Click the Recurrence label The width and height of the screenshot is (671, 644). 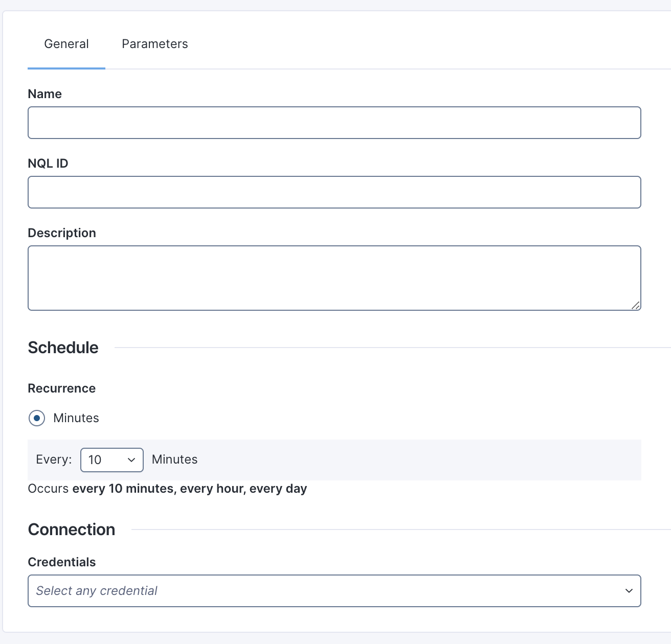pyautogui.click(x=61, y=388)
